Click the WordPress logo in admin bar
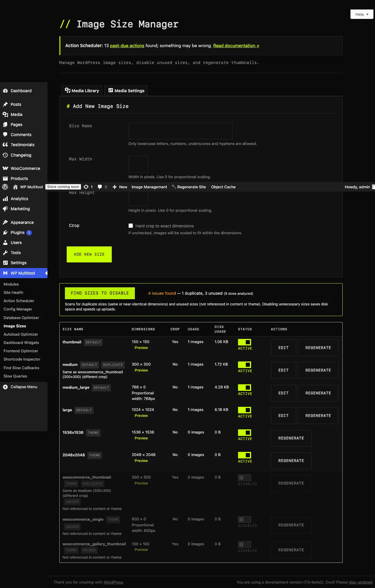This screenshot has height=588, width=375. click(x=5, y=187)
